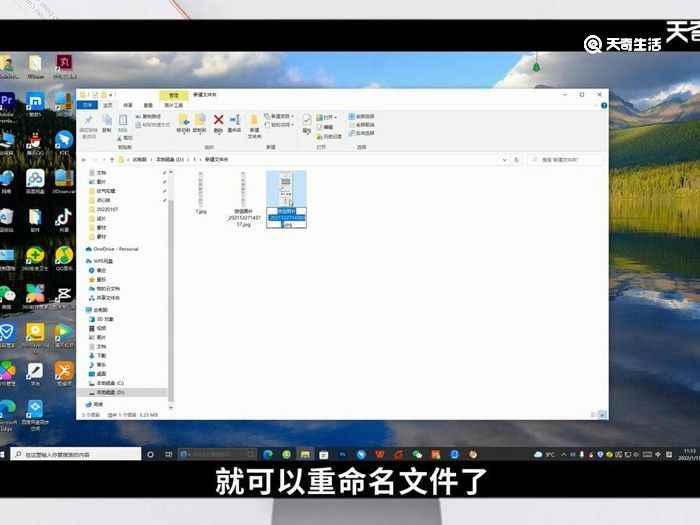
Task: Go up one folder level arrow
Action: [112, 159]
